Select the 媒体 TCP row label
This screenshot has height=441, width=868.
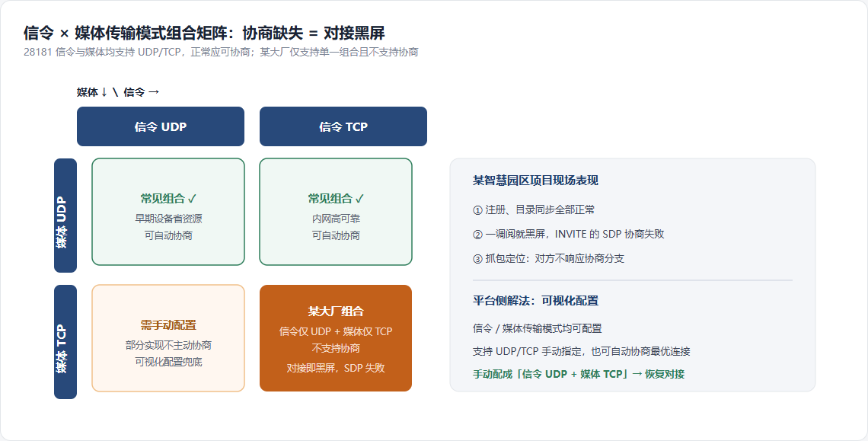pos(65,342)
